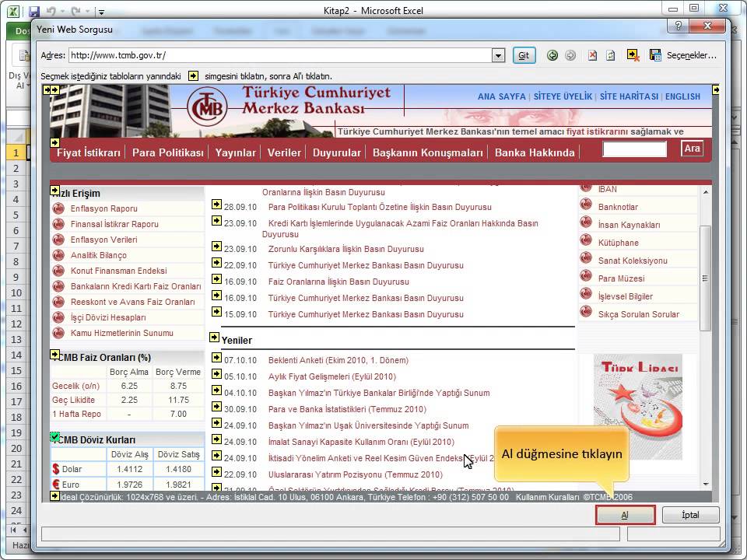Click the Stop page loading icon
Viewport: 747px width, 560px height.
pyautogui.click(x=592, y=56)
